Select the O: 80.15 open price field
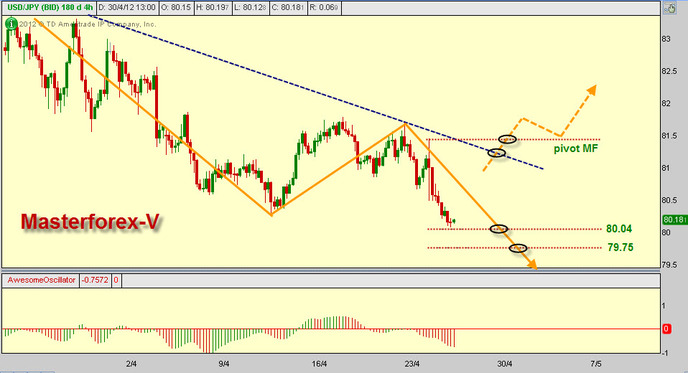The height and width of the screenshot is (373, 688). (x=176, y=7)
